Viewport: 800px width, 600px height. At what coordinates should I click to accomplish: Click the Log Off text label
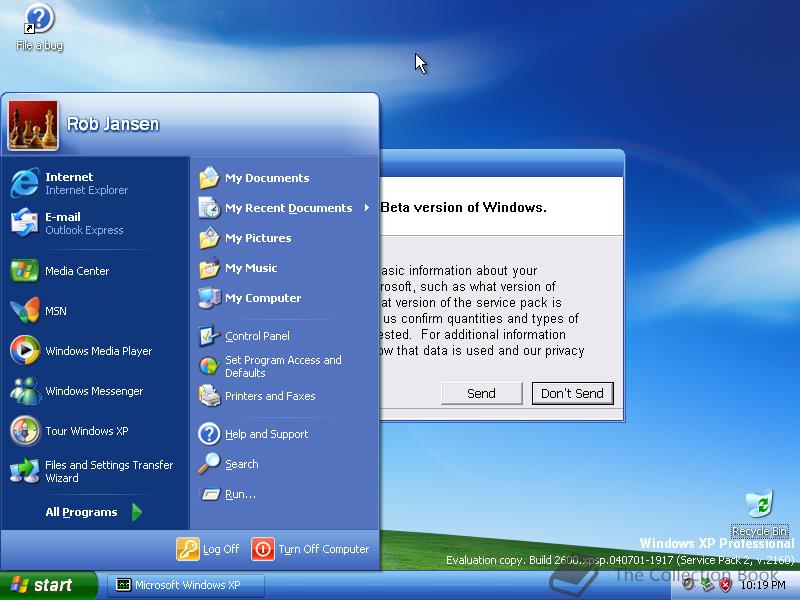pos(221,549)
